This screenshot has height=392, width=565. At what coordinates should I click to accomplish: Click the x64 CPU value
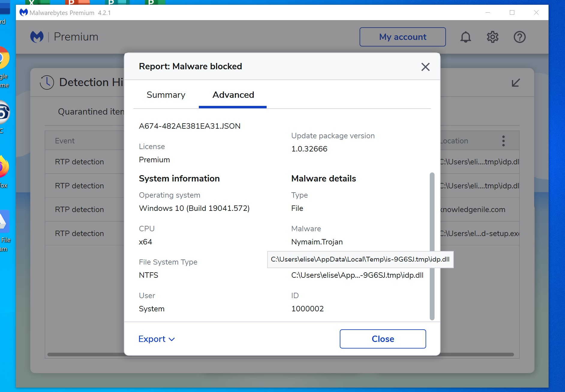[145, 242]
